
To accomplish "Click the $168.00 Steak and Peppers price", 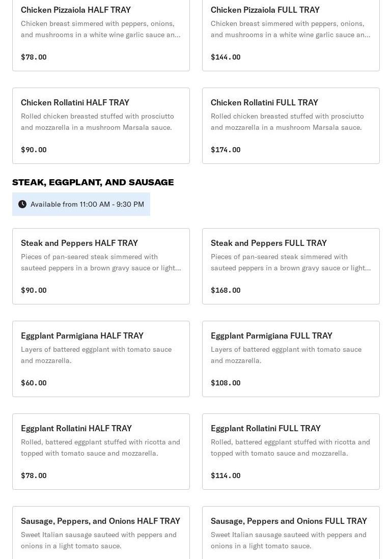I will point(226,290).
